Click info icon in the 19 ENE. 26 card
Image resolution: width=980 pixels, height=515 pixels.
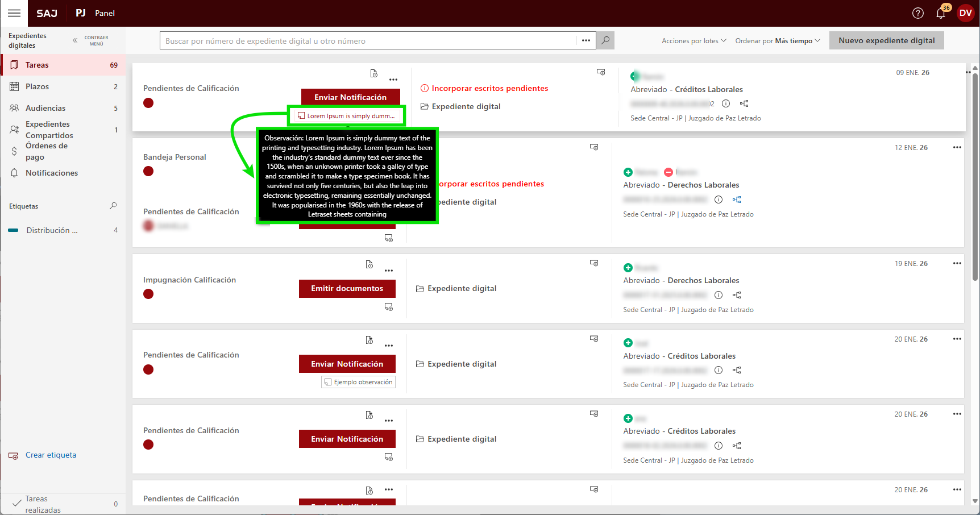[719, 295]
